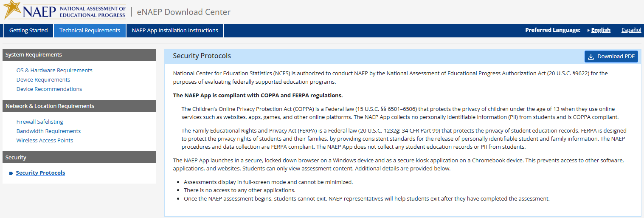Viewport: 644px width, 218px height.
Task: Open Firewall Safelisting section
Action: [40, 122]
